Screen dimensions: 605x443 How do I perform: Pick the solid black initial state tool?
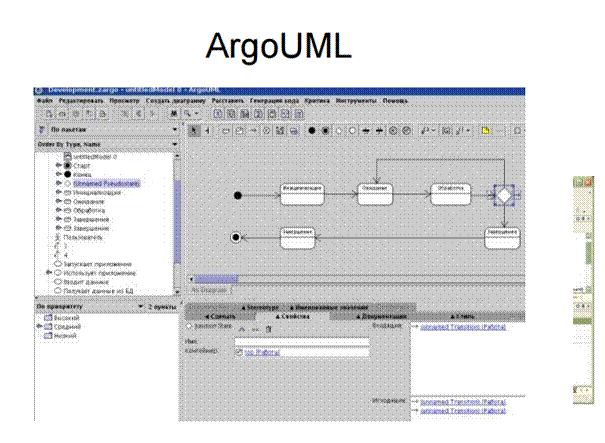click(x=312, y=131)
